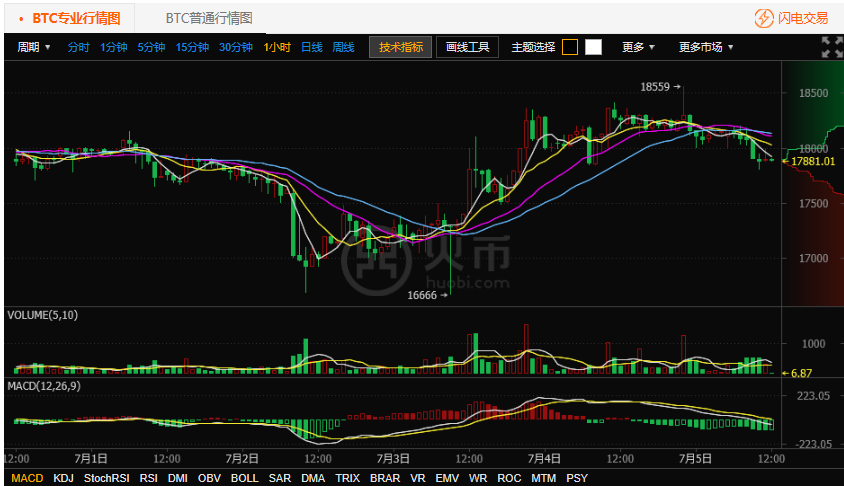Click the MACD(12,26,9) panel label
This screenshot has width=844, height=486.
pyautogui.click(x=44, y=386)
